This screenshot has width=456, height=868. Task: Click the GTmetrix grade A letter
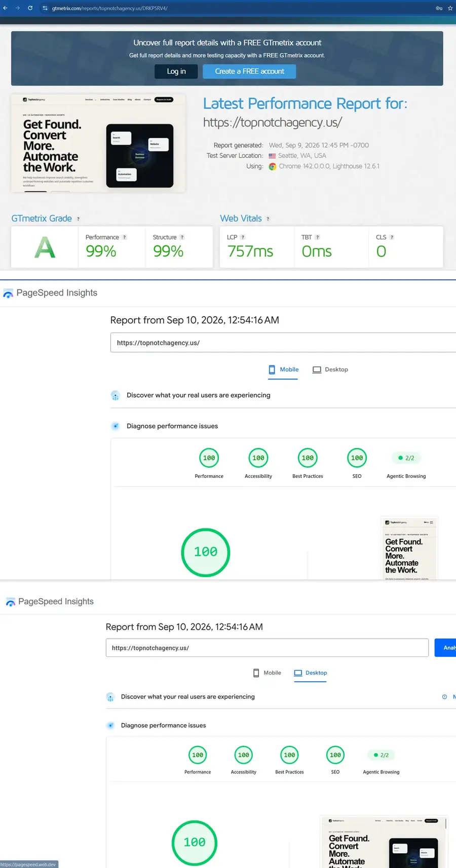pos(45,247)
